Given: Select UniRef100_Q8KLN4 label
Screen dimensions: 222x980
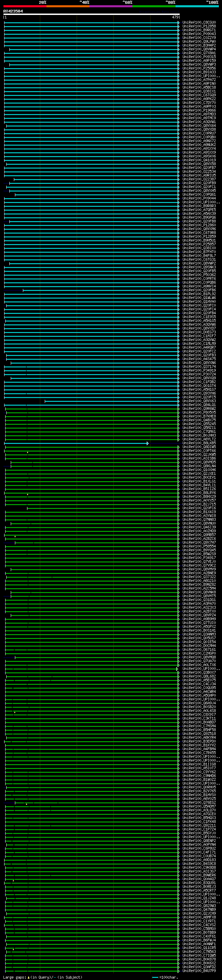Looking at the screenshot, I should (x=199, y=466).
